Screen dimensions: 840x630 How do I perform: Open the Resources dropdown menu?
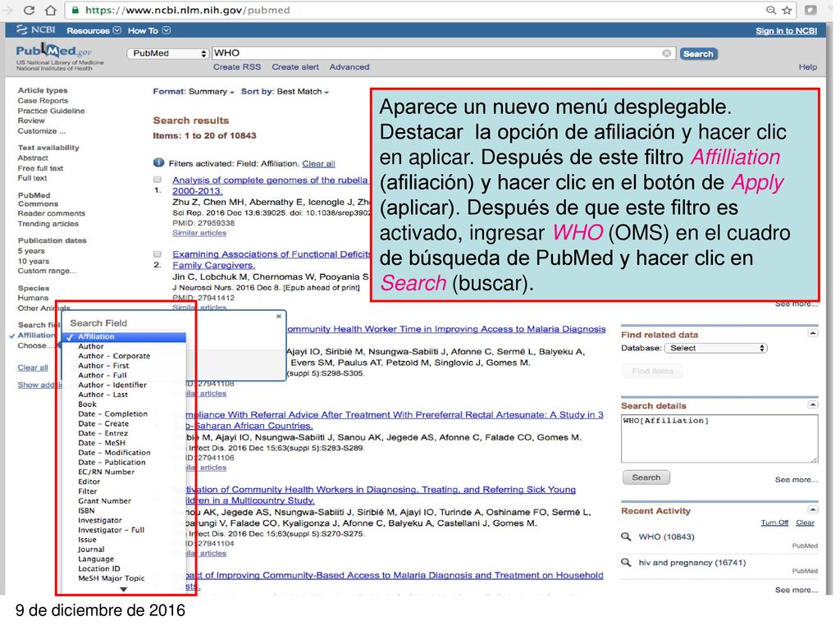coord(94,30)
